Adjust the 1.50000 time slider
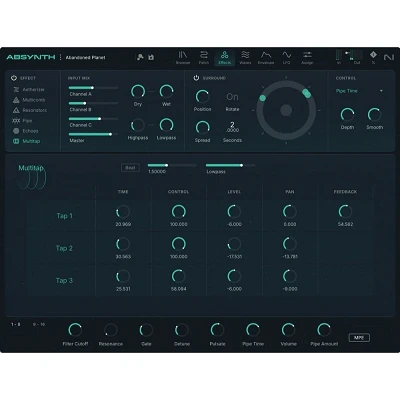The width and height of the screenshot is (400, 400). coord(172,165)
